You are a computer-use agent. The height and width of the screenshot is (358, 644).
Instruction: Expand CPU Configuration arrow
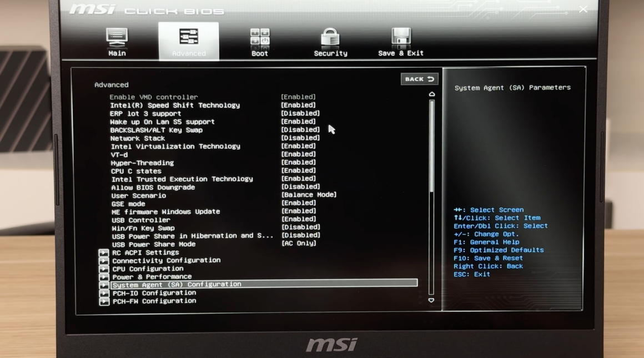[x=104, y=269]
